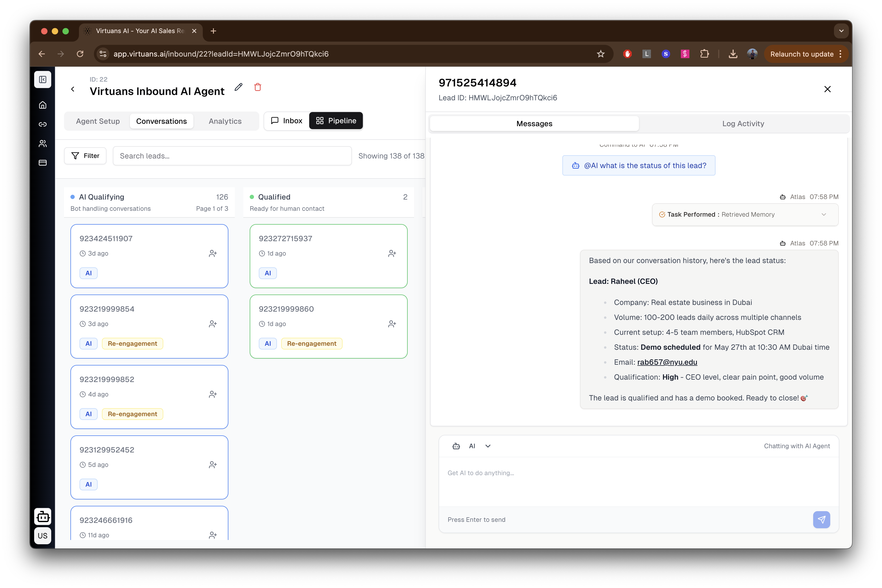View site information icon in address bar

click(103, 54)
